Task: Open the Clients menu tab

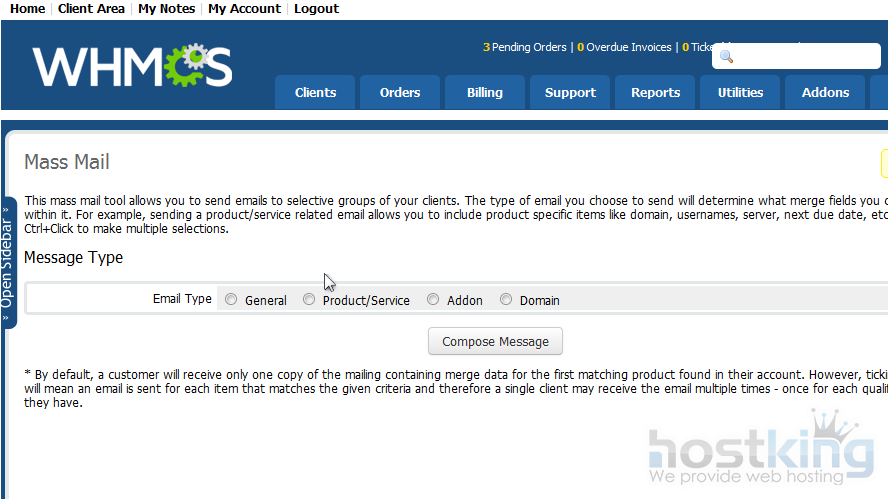Action: [315, 92]
